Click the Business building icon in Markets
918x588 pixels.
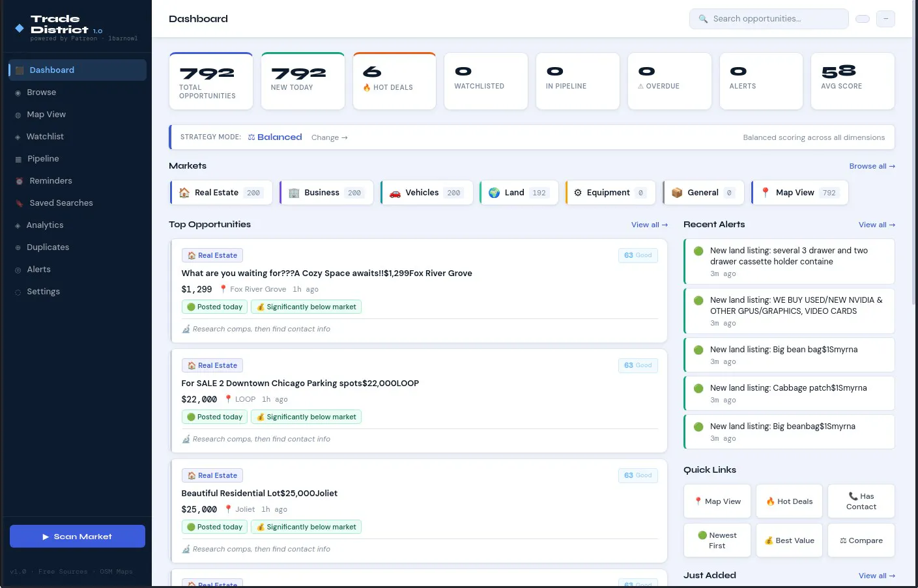pos(294,193)
